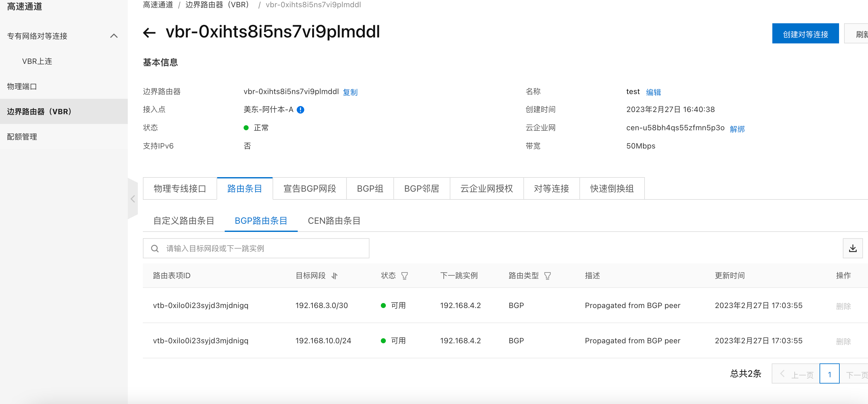
Task: Open VBR上连 in the sidebar
Action: click(x=37, y=61)
